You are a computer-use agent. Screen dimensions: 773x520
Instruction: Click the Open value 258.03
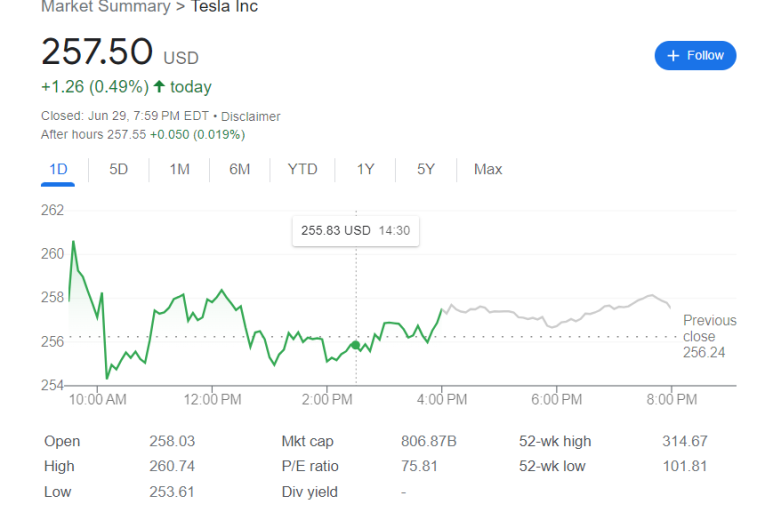pyautogui.click(x=172, y=441)
